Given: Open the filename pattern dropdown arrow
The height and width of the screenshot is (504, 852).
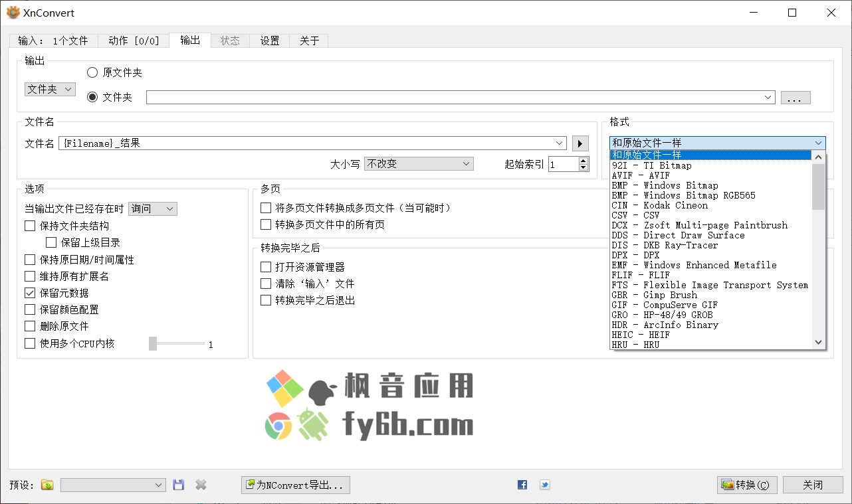Looking at the screenshot, I should [x=560, y=143].
